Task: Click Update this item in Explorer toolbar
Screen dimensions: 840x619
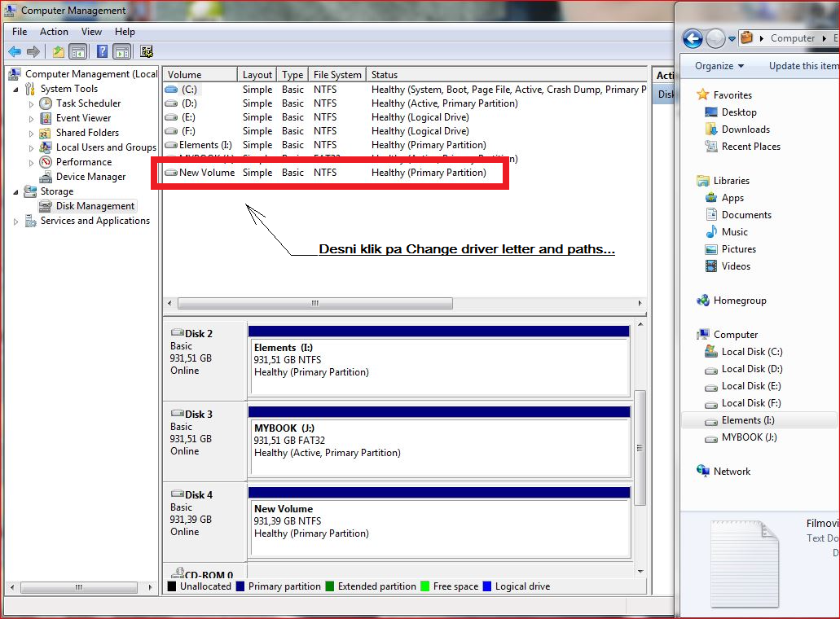Action: point(803,66)
